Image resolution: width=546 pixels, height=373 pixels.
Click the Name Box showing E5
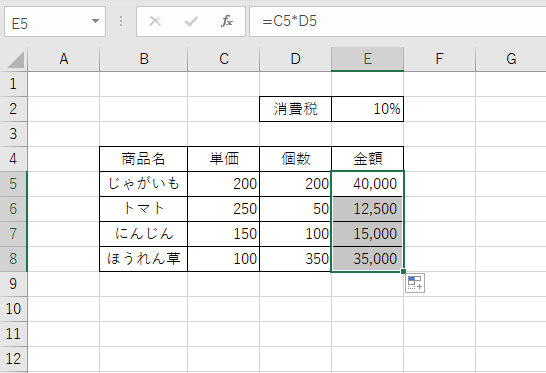click(55, 22)
